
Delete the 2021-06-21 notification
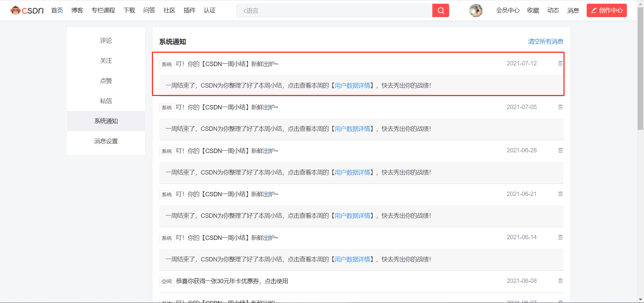pyautogui.click(x=560, y=194)
